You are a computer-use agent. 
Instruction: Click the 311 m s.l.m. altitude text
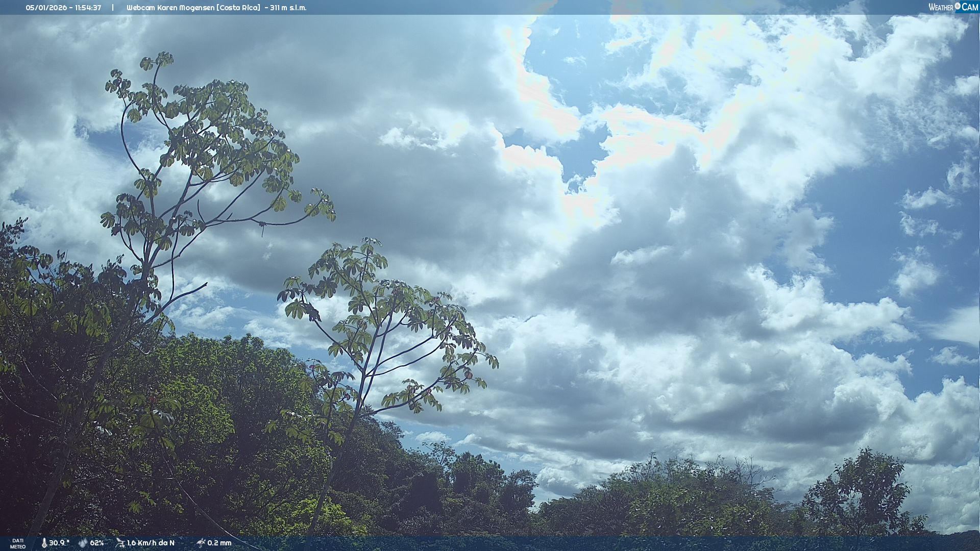[x=288, y=8]
